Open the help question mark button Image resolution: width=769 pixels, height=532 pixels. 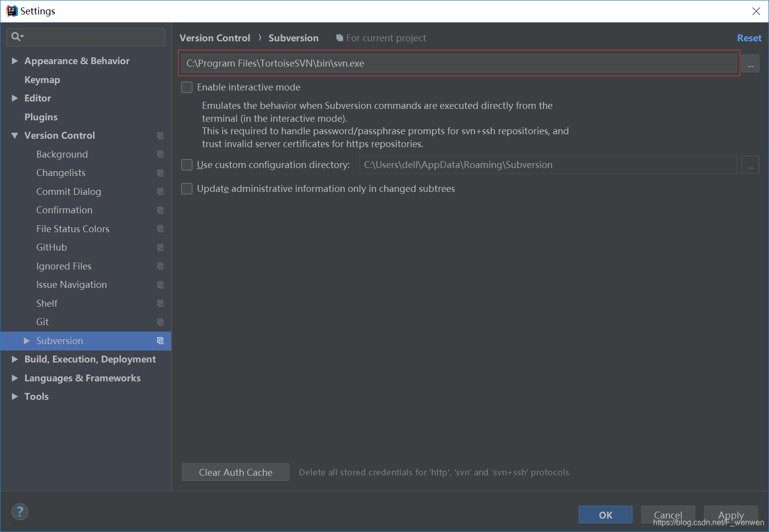(20, 512)
